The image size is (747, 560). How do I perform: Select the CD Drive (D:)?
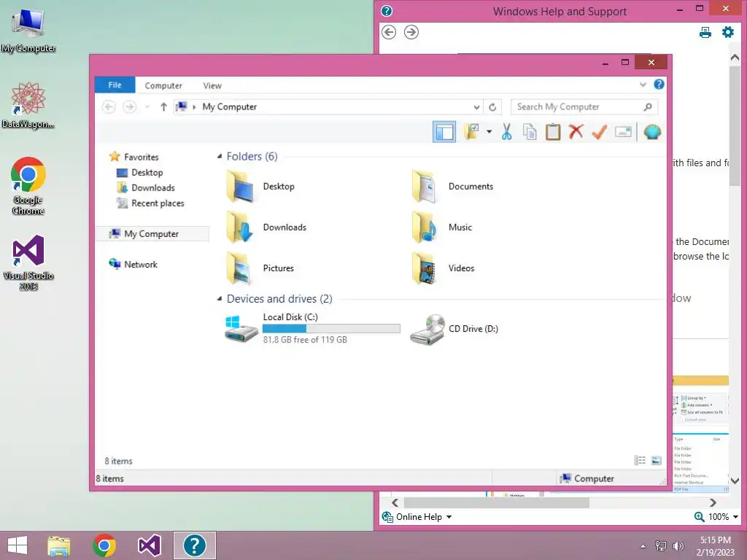point(454,329)
